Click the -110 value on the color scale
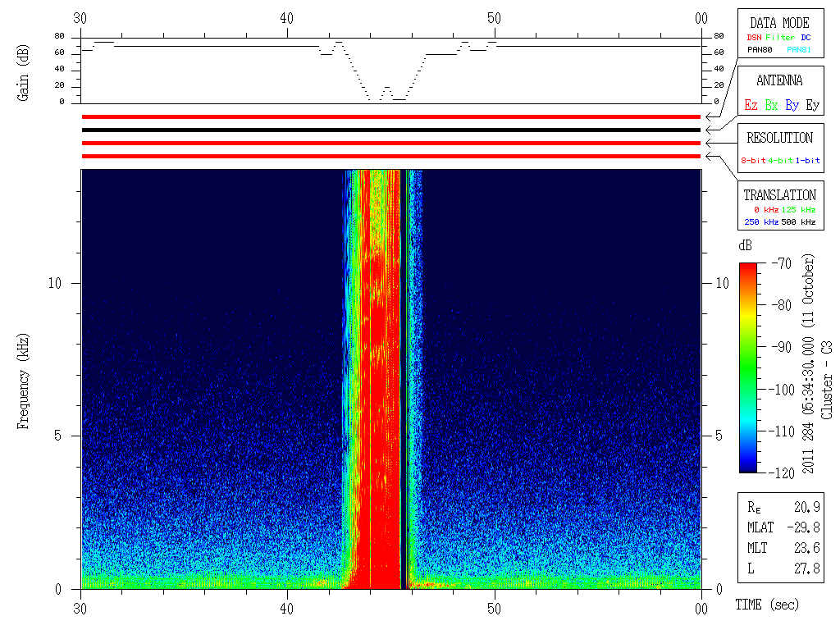Screen dimensions: 840x630 click(782, 431)
